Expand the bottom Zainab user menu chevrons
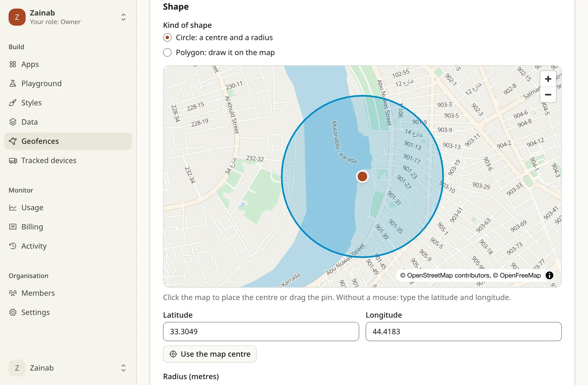The height and width of the screenshot is (385, 588). 123,368
